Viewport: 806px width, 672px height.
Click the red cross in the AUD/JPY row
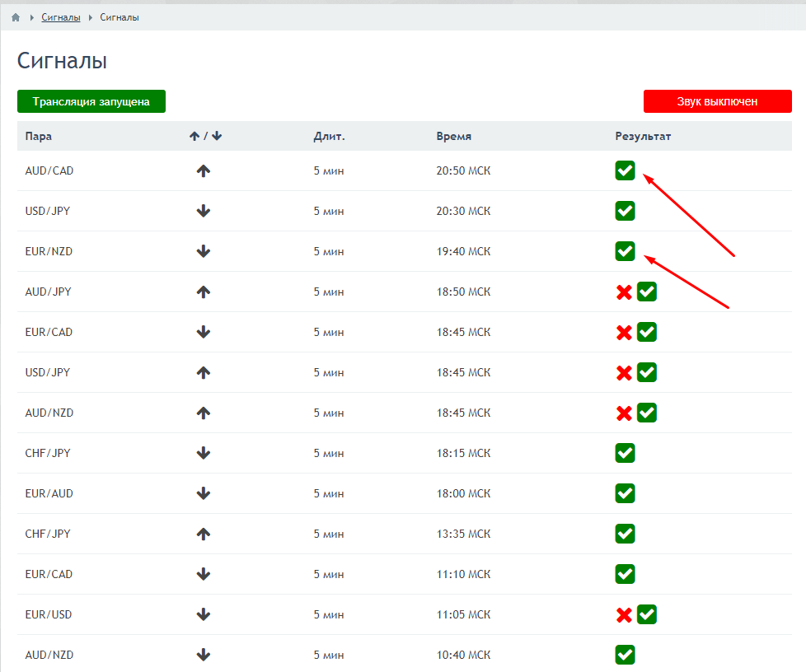tap(624, 292)
